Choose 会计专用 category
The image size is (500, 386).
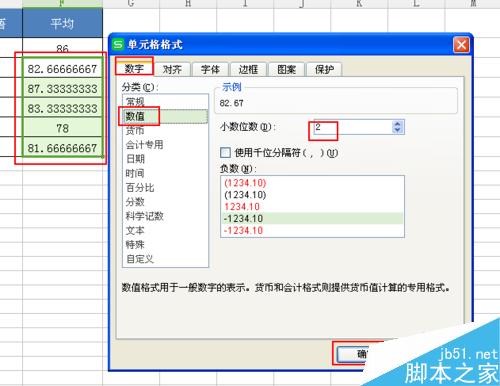coord(165,145)
